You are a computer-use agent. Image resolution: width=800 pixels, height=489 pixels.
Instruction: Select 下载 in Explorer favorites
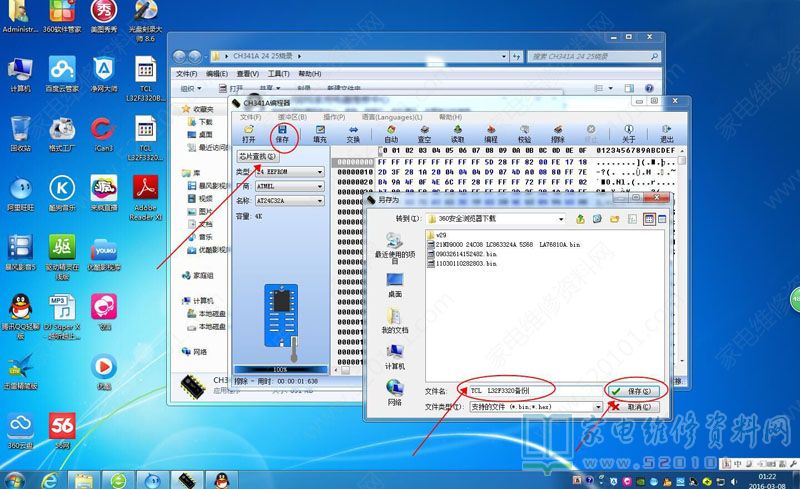(201, 122)
